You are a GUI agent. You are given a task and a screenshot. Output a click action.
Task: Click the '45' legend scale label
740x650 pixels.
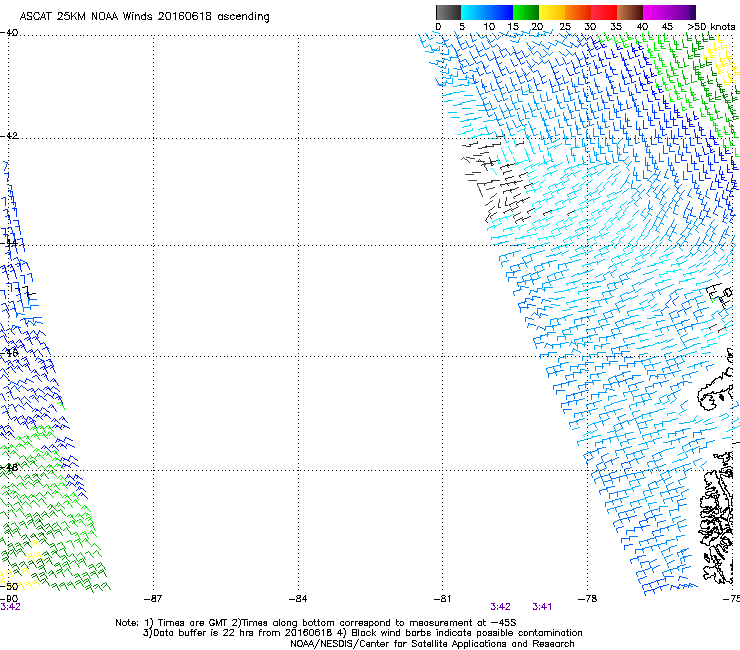667,27
